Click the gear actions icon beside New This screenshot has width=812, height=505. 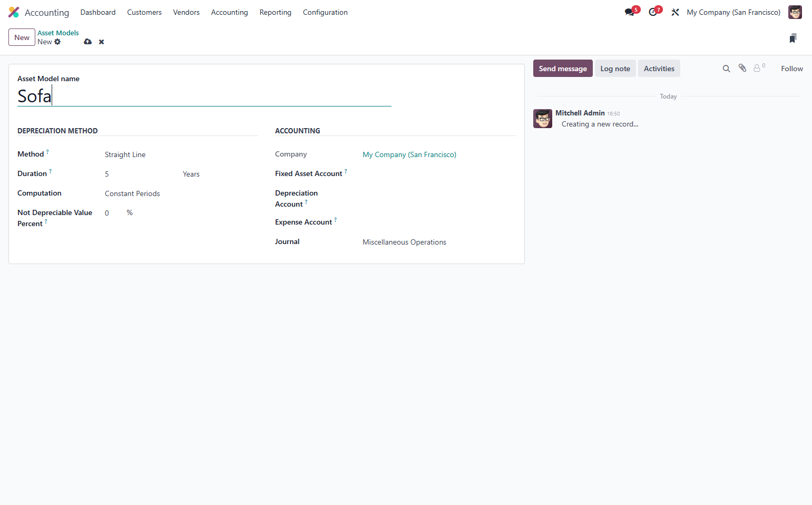tap(57, 42)
